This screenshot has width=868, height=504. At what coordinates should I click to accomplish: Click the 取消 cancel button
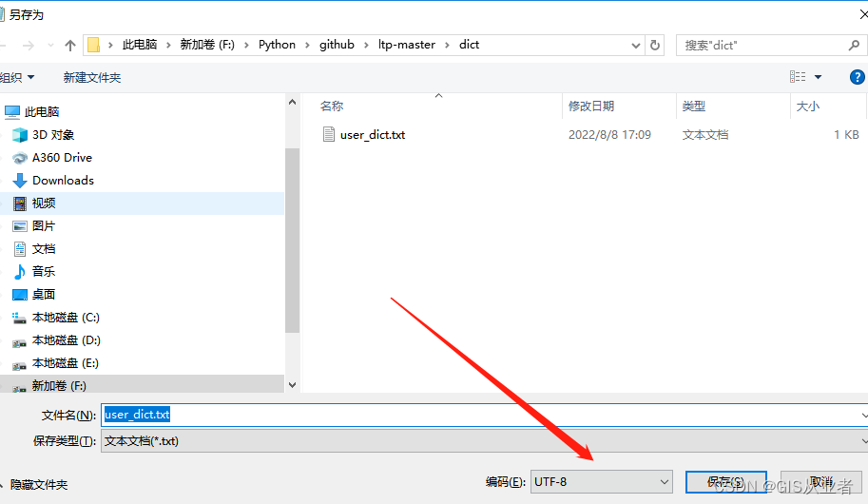click(x=821, y=482)
